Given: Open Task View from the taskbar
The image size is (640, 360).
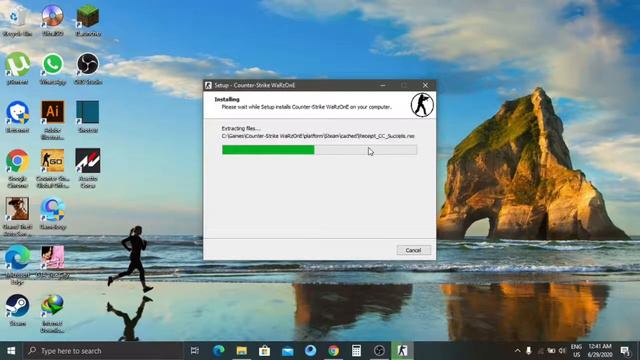Looking at the screenshot, I should 195,351.
